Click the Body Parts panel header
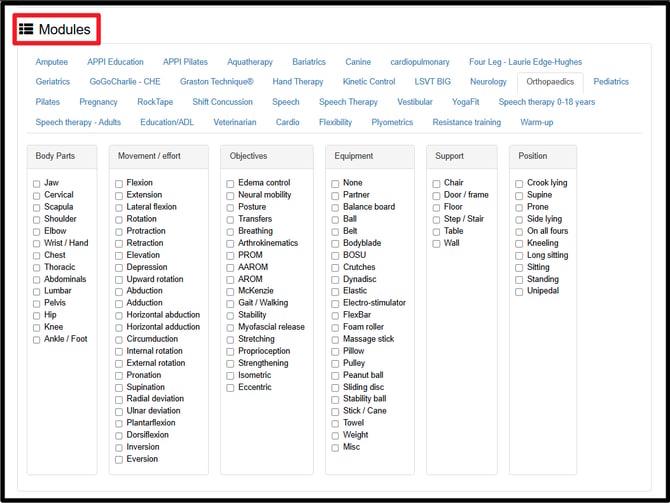 [62, 156]
